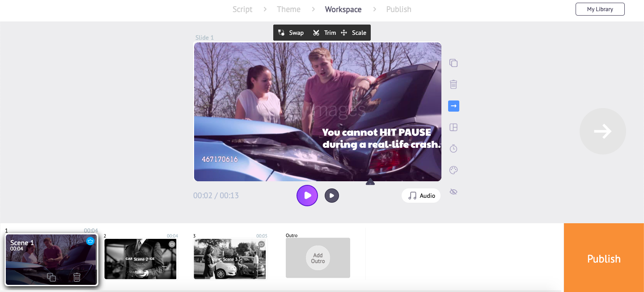
Task: Click the crown badge on Scene 2
Action: [172, 244]
